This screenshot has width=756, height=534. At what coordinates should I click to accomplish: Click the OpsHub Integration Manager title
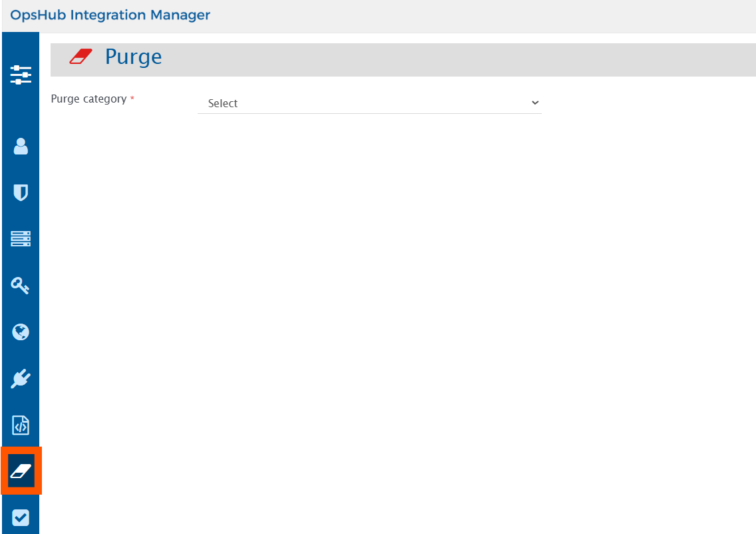coord(110,15)
